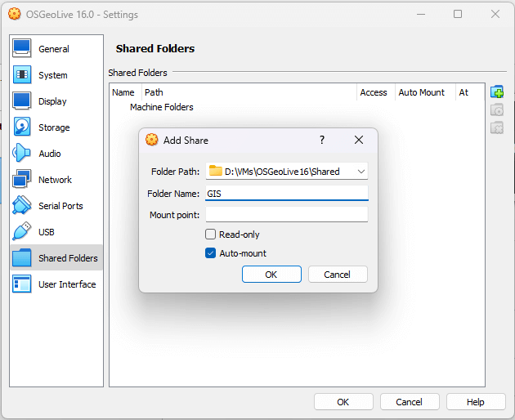Click the Add Share dialog help question mark

click(322, 140)
